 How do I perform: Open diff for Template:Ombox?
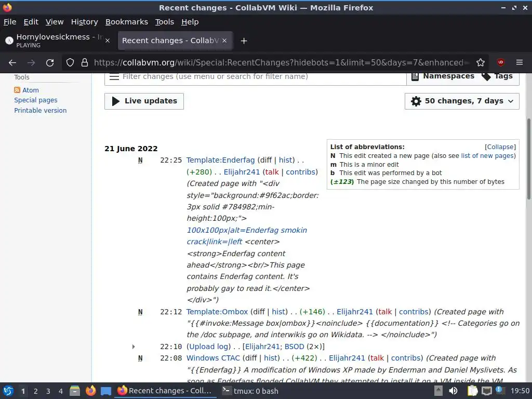pos(259,312)
